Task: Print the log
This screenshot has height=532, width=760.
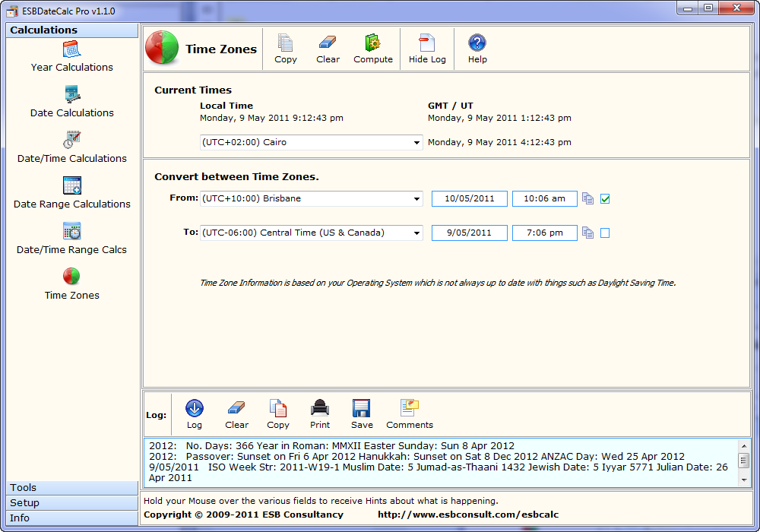Action: point(320,414)
